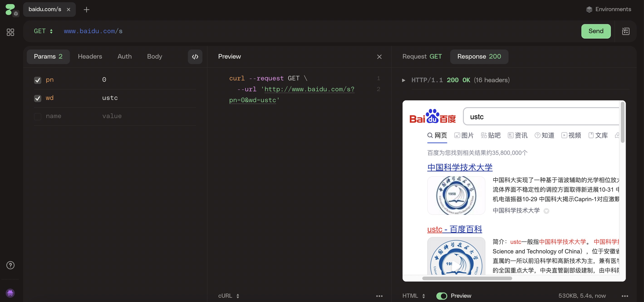Close the Preview panel
This screenshot has height=302, width=644.
pyautogui.click(x=379, y=57)
